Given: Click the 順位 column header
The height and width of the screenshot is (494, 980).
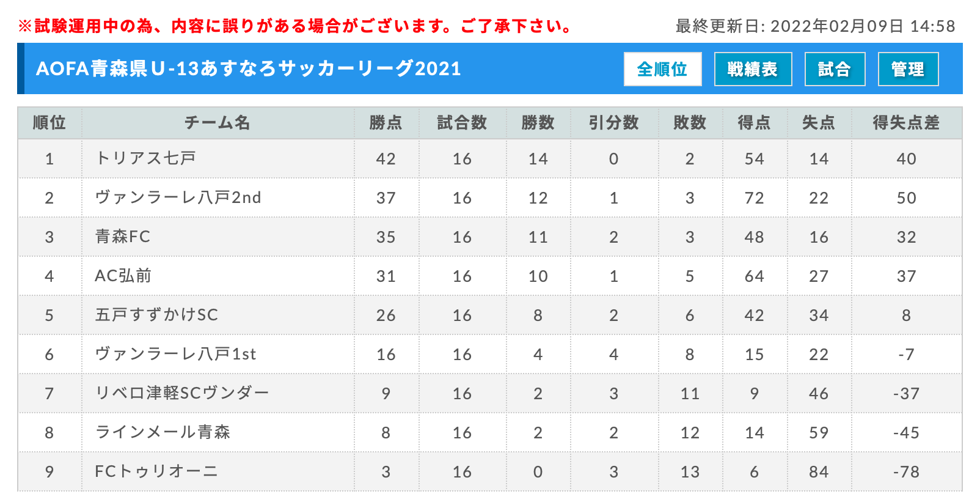Looking at the screenshot, I should [x=49, y=123].
